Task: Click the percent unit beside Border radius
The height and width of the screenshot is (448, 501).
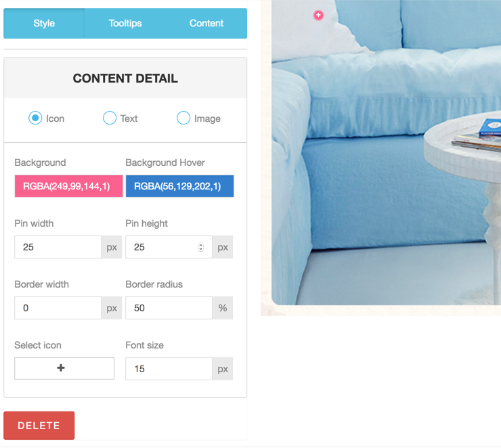Action: click(223, 308)
